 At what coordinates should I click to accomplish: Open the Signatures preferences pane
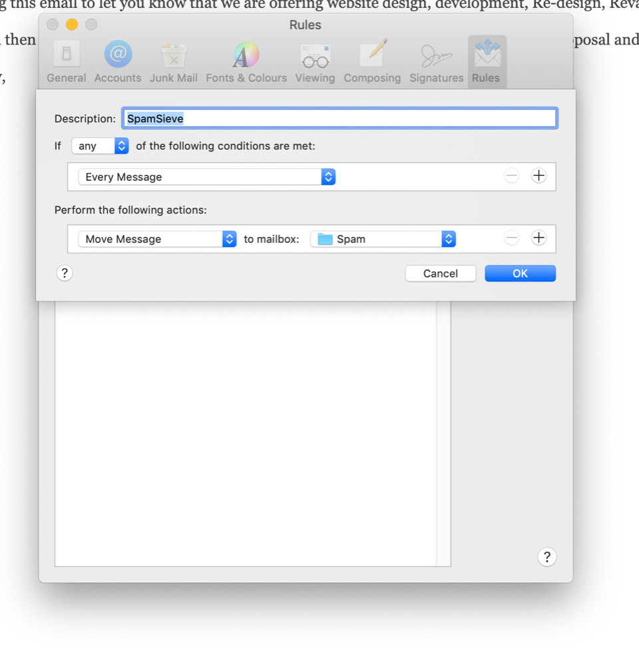437,61
